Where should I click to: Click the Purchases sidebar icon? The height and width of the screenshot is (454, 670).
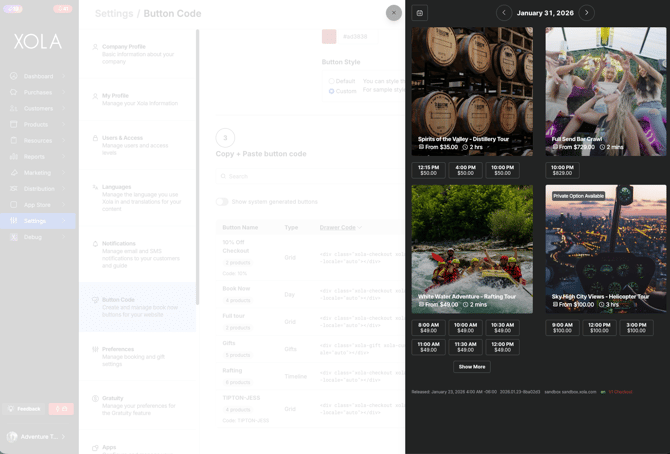14,92
